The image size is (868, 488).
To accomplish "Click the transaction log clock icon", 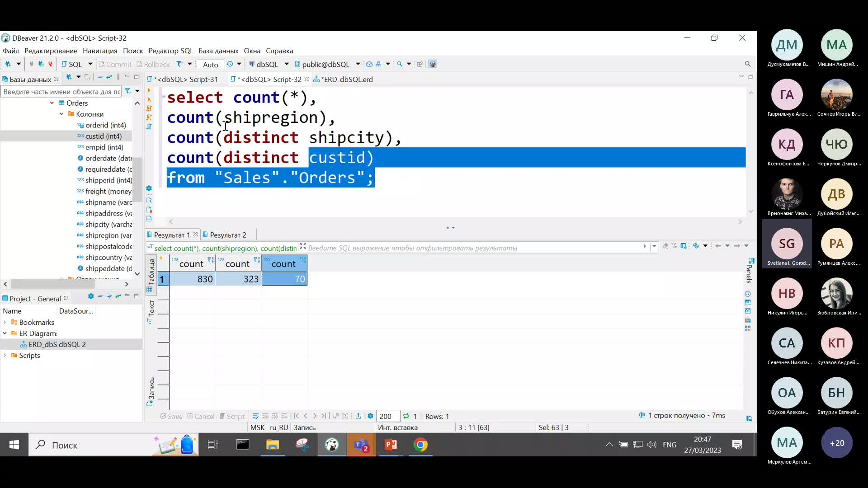I will tap(230, 64).
